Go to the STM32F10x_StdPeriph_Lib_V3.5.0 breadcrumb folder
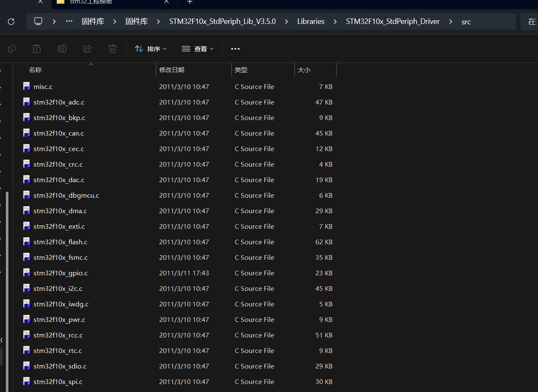Viewport: 538px width, 392px height. click(223, 21)
